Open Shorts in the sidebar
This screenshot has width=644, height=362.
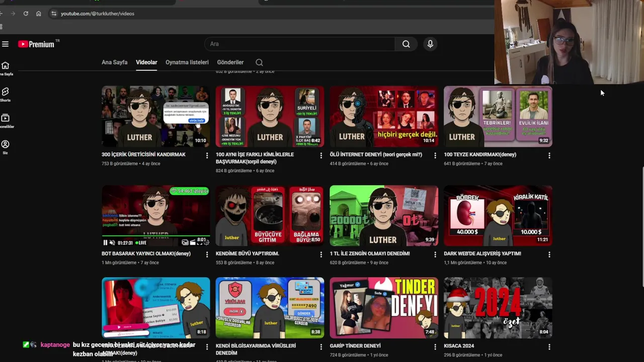point(6,95)
